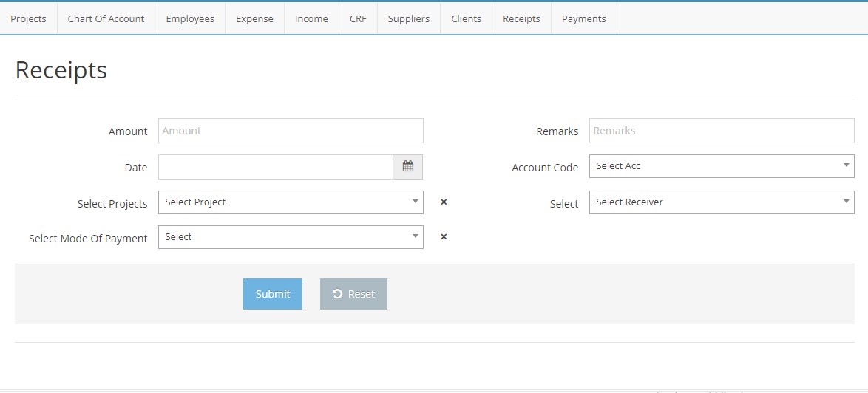The image size is (868, 393).
Task: Clear the Select Projects field with X
Action: click(444, 202)
